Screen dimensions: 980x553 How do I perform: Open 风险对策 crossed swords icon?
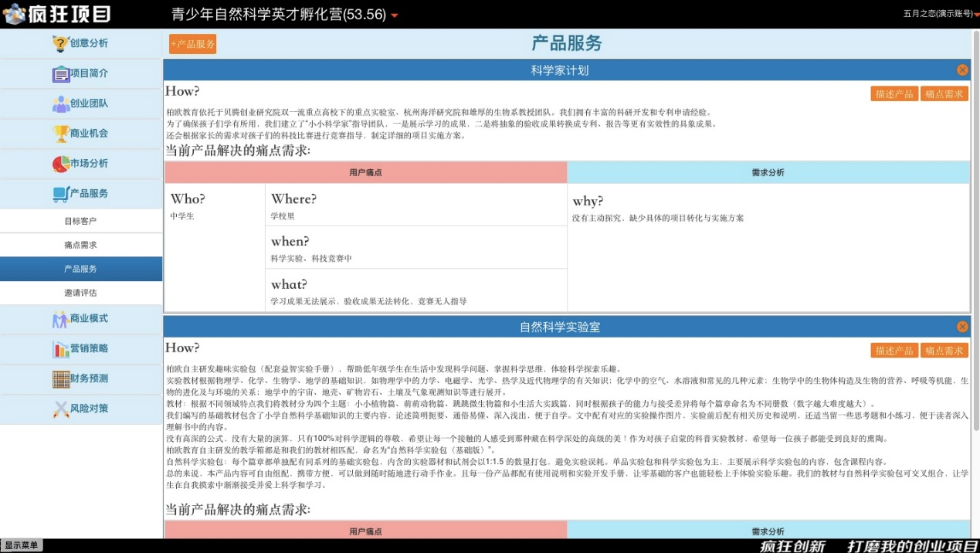tap(61, 409)
